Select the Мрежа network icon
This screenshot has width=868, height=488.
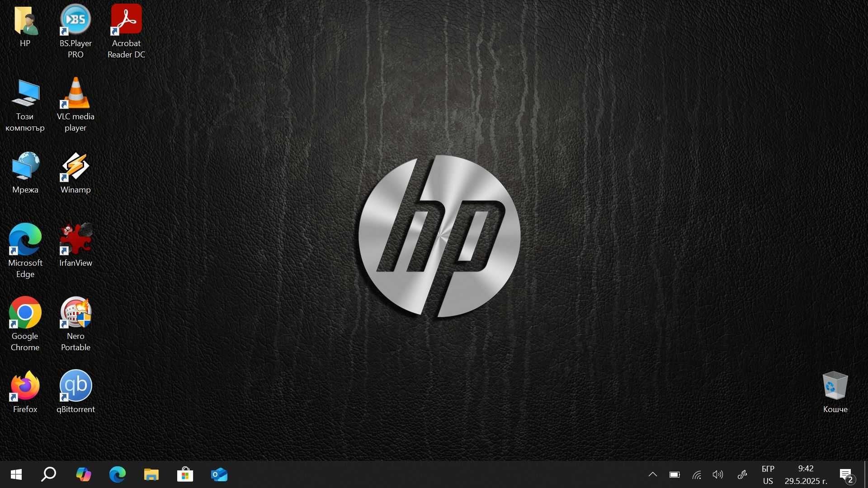click(x=25, y=166)
